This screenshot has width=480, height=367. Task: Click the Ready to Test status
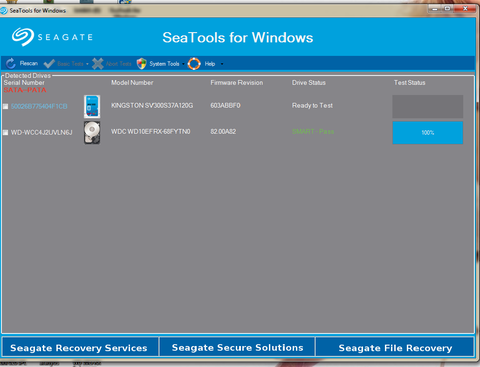pos(312,105)
